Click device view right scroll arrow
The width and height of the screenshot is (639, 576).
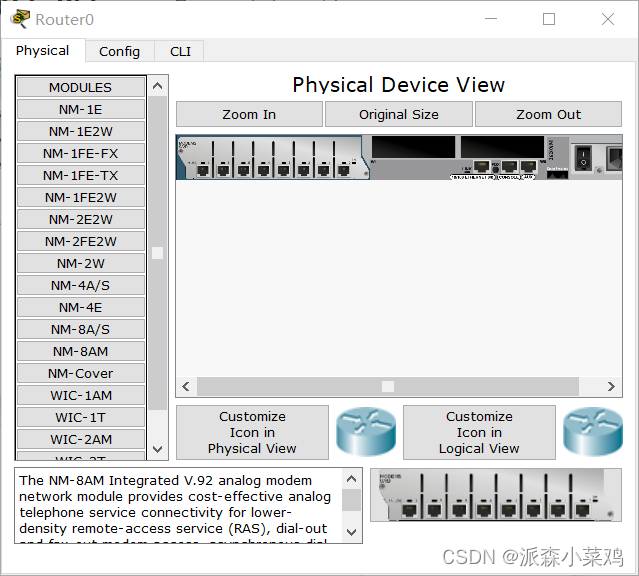click(611, 386)
